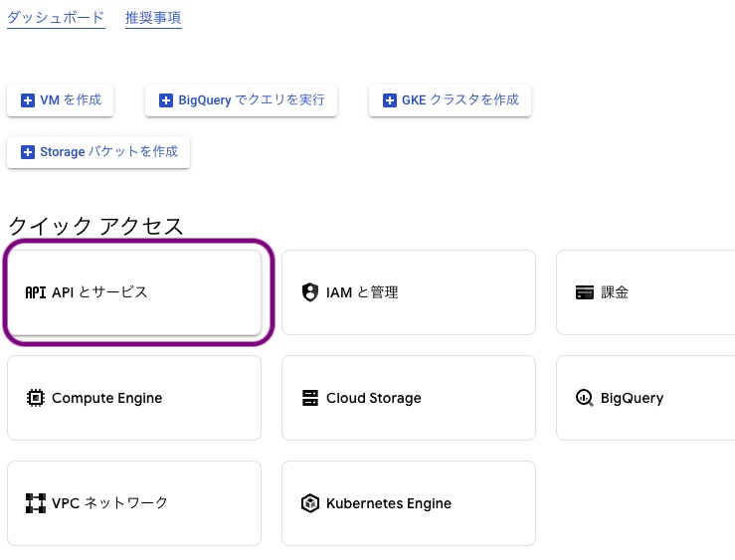The image size is (735, 560).
Task: Switch to the 推奨事項 tab
Action: click(x=153, y=18)
